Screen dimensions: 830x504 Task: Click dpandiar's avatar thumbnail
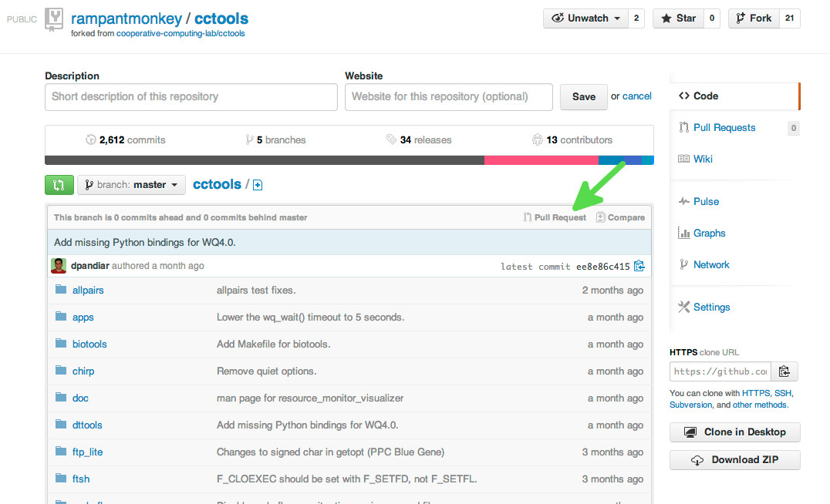pyautogui.click(x=58, y=265)
